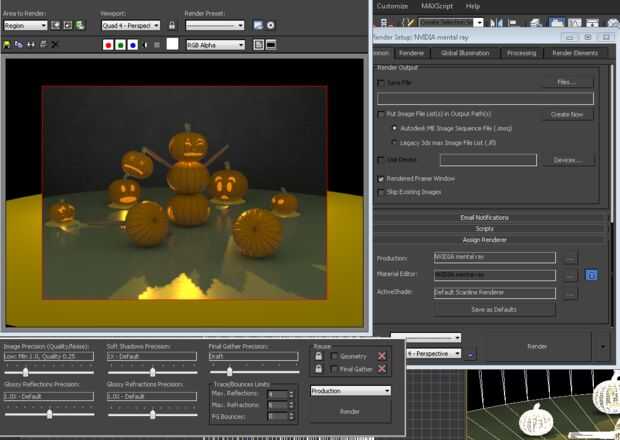The width and height of the screenshot is (620, 440).
Task: Click the white color swatch
Action: click(x=172, y=45)
